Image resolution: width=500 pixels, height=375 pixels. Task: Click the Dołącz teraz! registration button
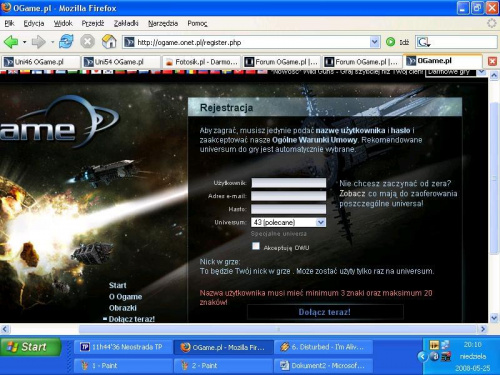pyautogui.click(x=325, y=312)
